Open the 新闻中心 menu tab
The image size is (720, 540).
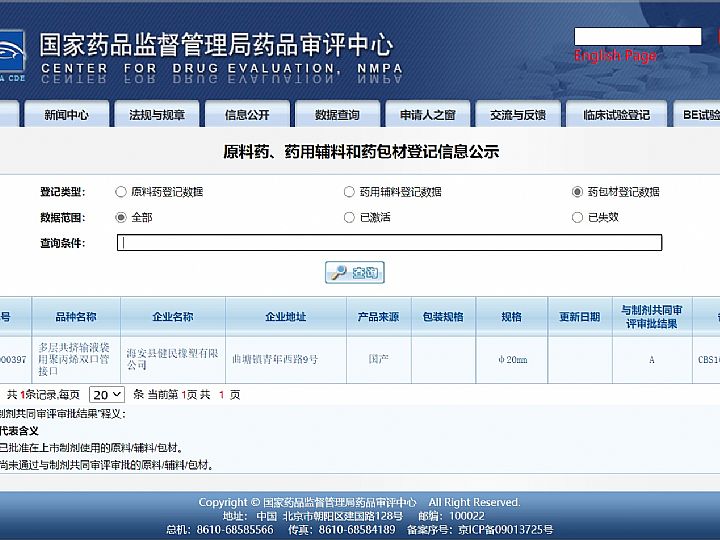coord(66,115)
